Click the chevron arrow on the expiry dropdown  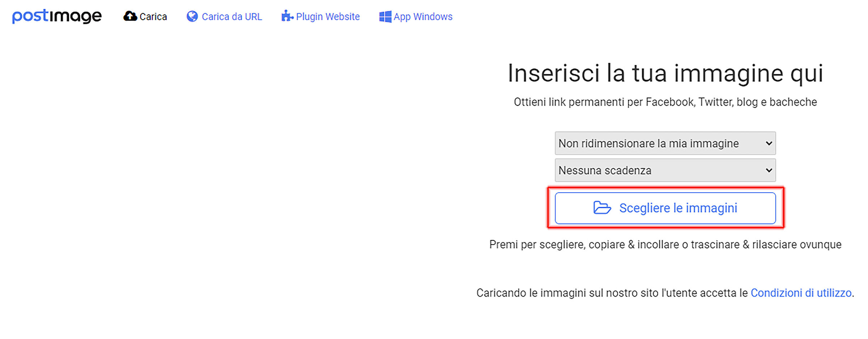[769, 170]
